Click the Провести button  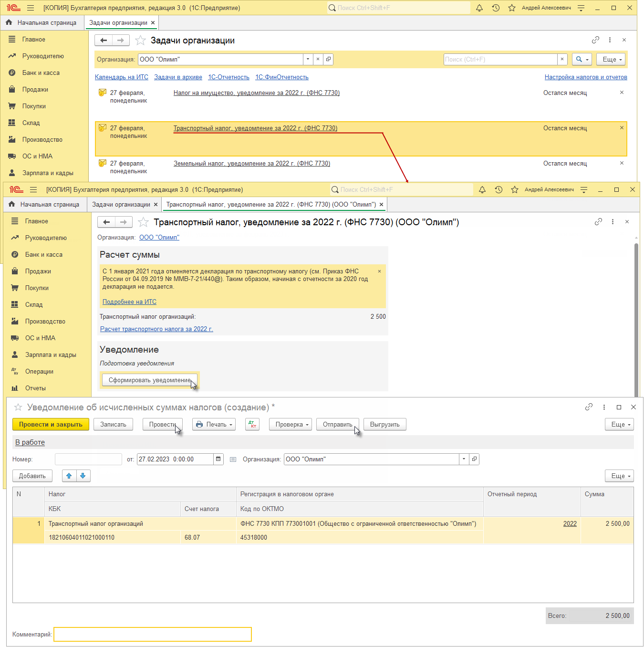162,424
